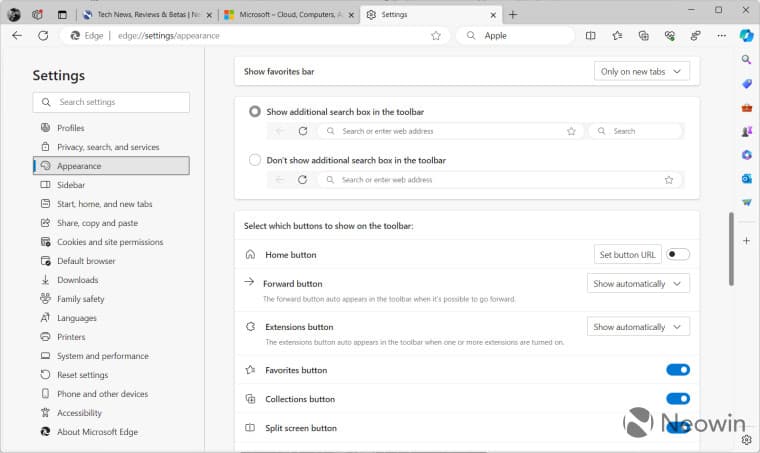Switch to Tech News, Reviews & Betas tab

(x=148, y=15)
